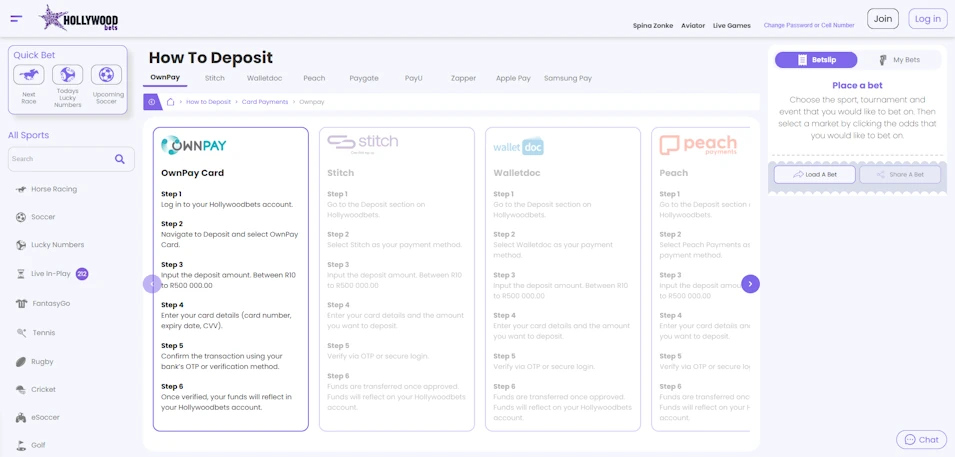Go back with carousel left arrow
Image resolution: width=955 pixels, height=457 pixels.
click(x=152, y=284)
